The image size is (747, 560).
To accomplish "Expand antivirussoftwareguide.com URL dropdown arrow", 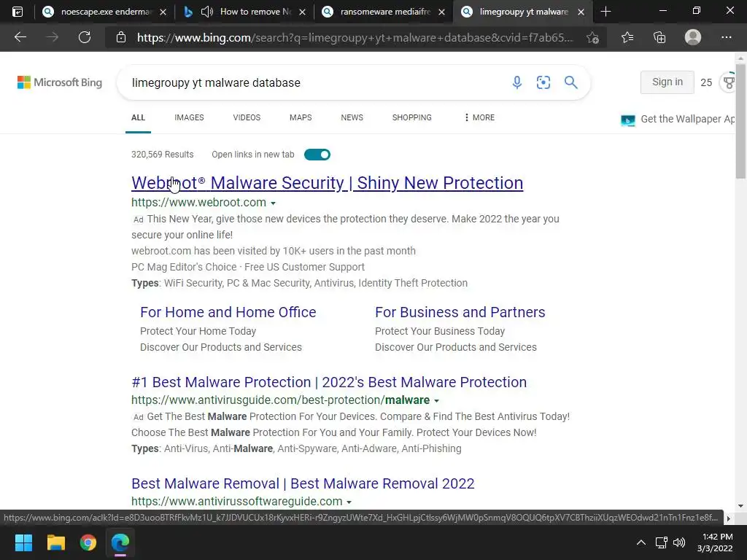I will (x=349, y=502).
